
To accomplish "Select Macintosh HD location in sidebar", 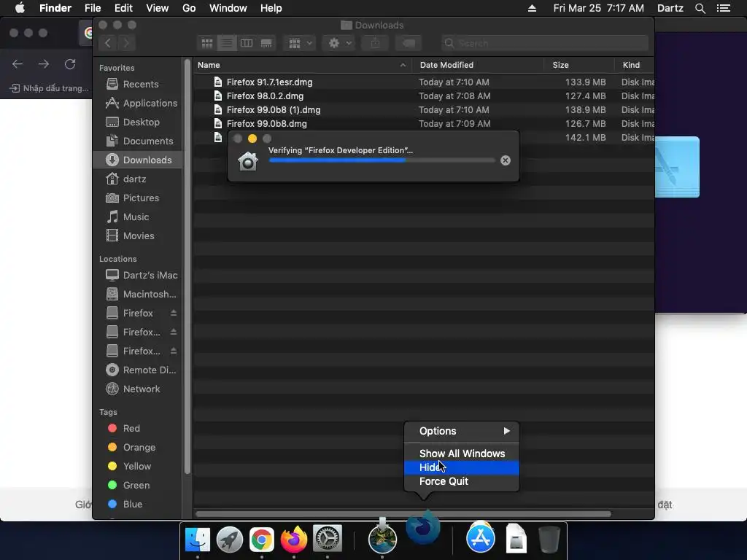I will coord(137,295).
